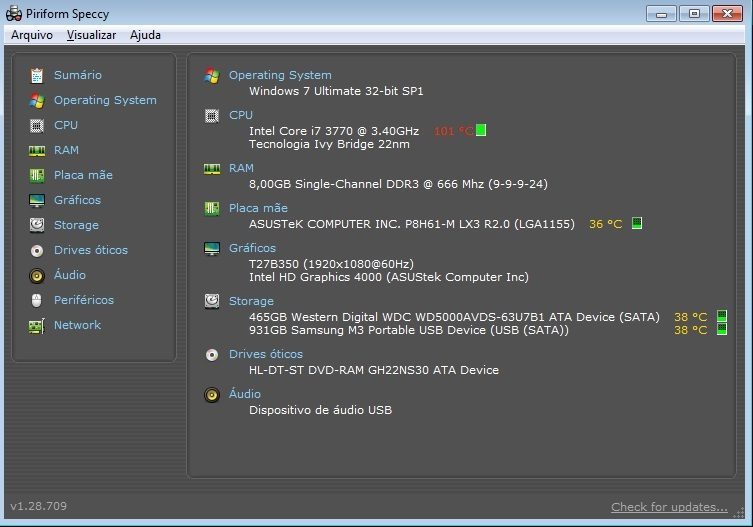The width and height of the screenshot is (753, 527).
Task: View the Storage sidebar section
Action: coord(76,225)
